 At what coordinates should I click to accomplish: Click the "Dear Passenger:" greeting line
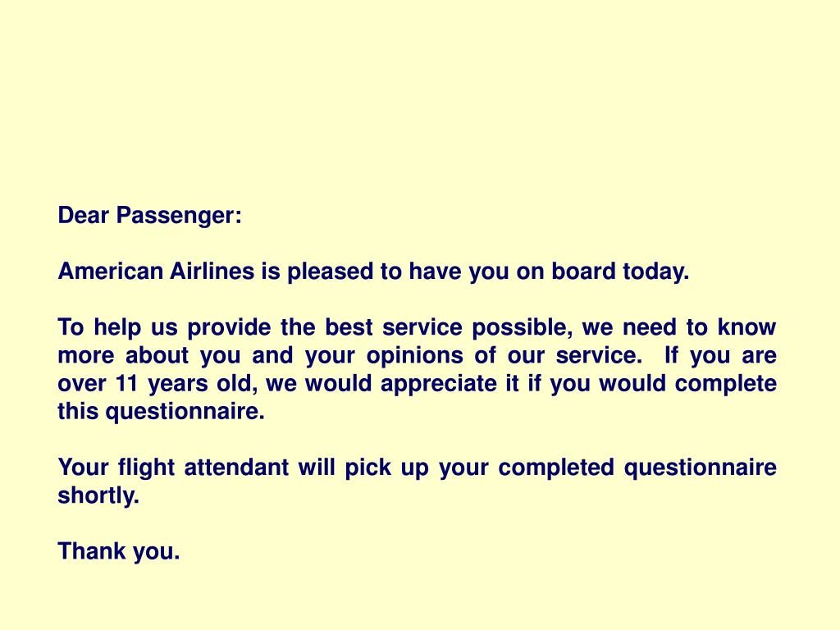pos(150,217)
